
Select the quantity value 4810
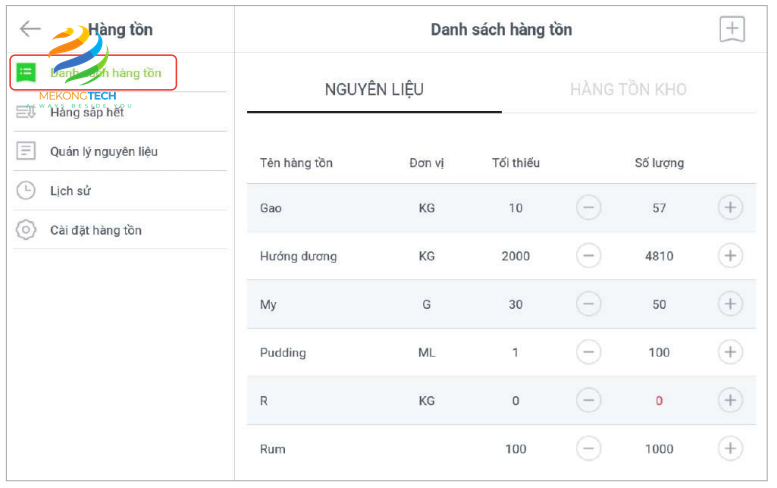(x=659, y=256)
